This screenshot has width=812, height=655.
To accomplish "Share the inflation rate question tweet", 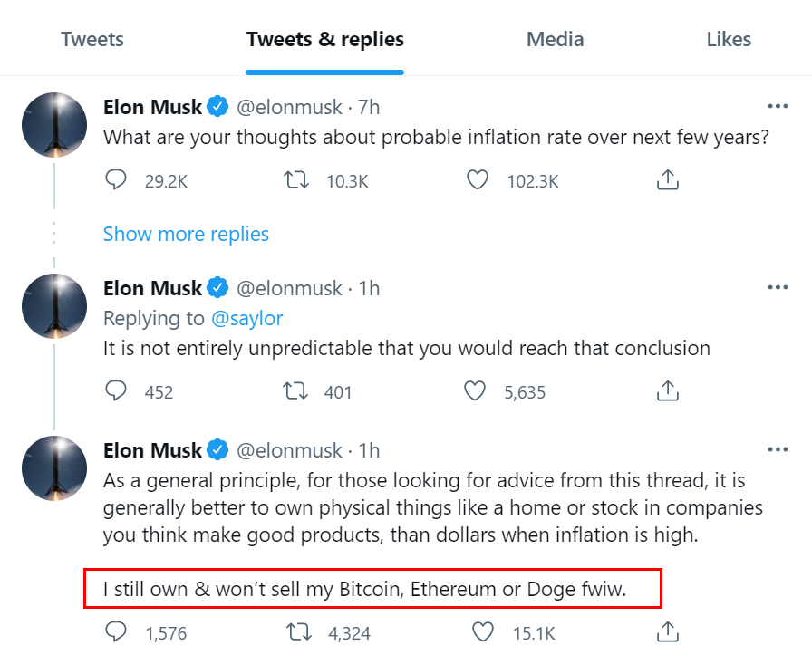I will [667, 181].
